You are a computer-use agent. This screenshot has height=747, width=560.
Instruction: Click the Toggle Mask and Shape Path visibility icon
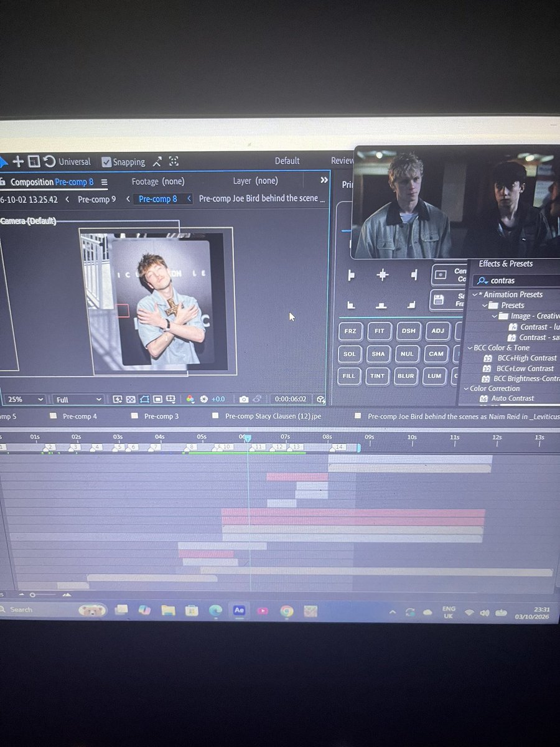144,399
